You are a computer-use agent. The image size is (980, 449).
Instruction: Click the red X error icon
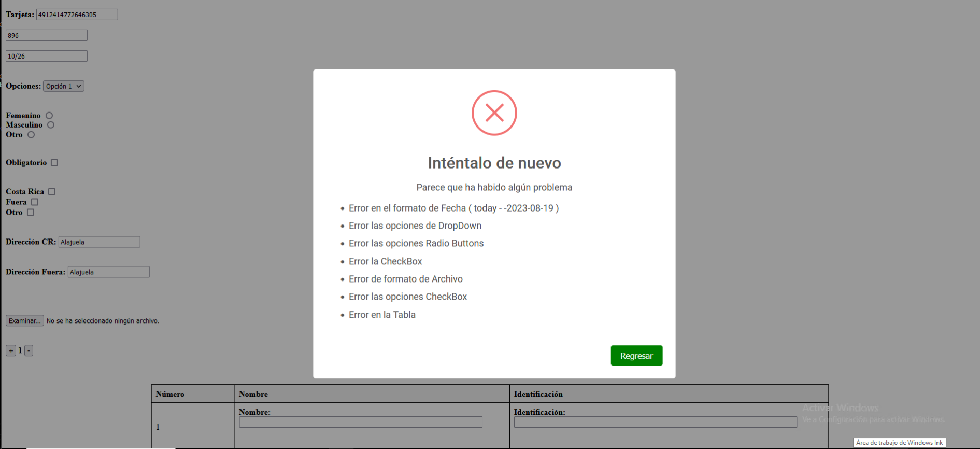494,113
